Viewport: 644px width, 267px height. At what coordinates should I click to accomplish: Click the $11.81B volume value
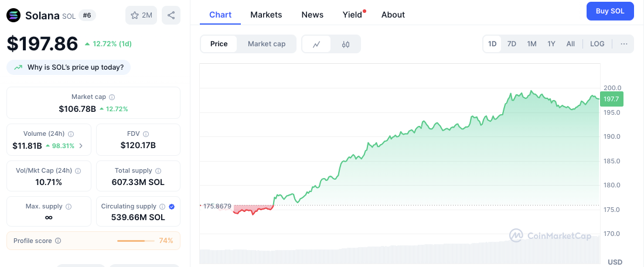pyautogui.click(x=28, y=146)
